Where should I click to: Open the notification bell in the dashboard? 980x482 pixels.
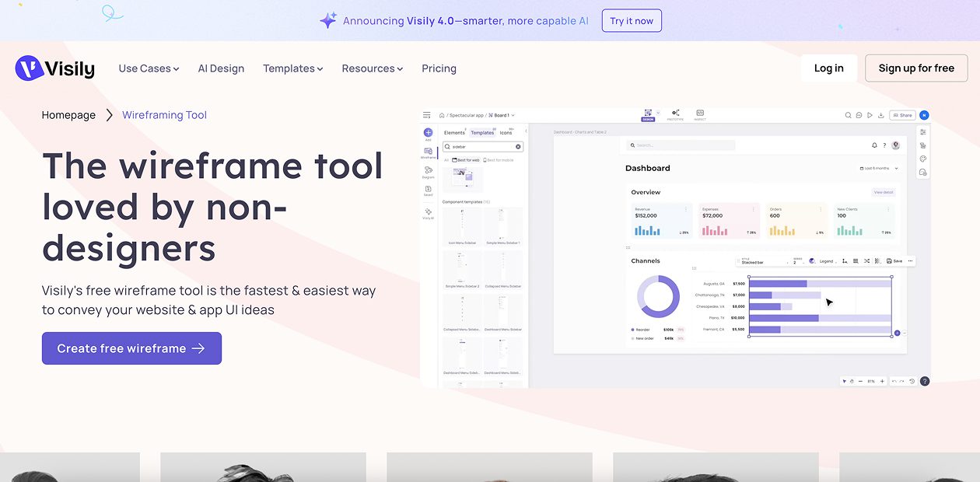[x=874, y=145]
